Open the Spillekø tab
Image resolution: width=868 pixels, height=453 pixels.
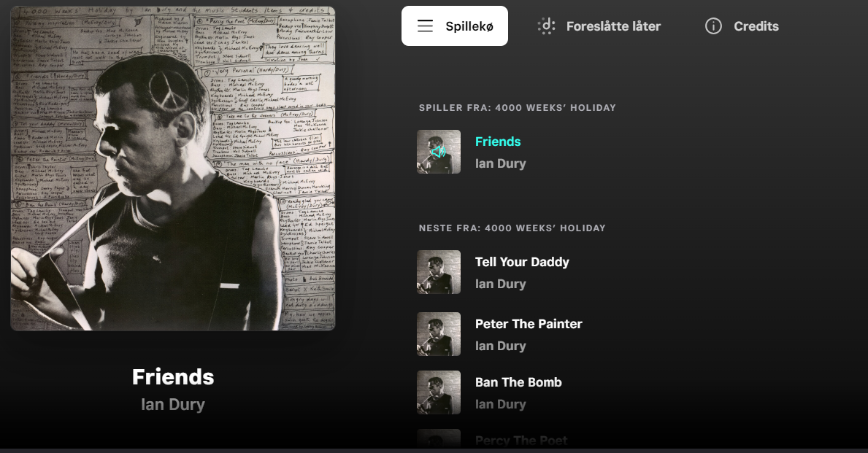(x=455, y=26)
